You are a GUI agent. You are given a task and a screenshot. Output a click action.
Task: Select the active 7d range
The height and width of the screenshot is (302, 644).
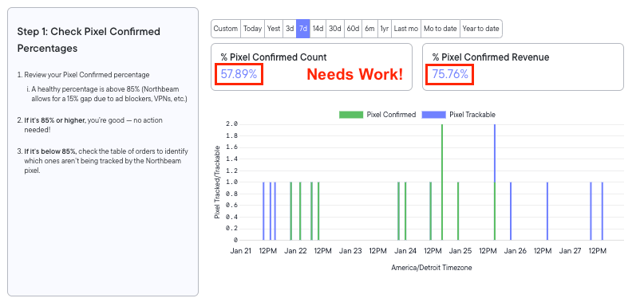point(303,29)
